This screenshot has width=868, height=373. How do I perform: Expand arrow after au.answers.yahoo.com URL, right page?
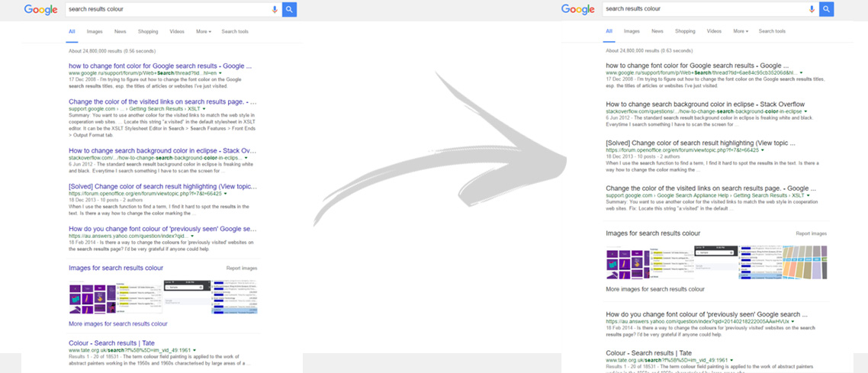click(x=792, y=322)
